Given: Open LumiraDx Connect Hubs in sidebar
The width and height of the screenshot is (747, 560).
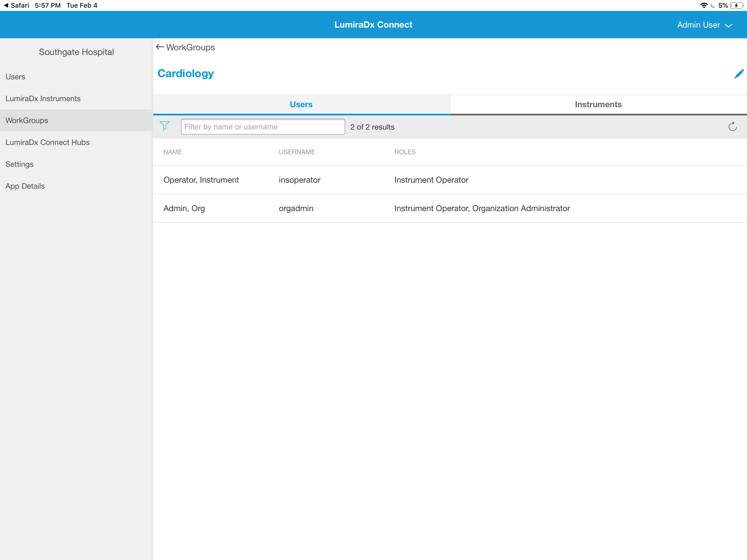Looking at the screenshot, I should click(76, 142).
